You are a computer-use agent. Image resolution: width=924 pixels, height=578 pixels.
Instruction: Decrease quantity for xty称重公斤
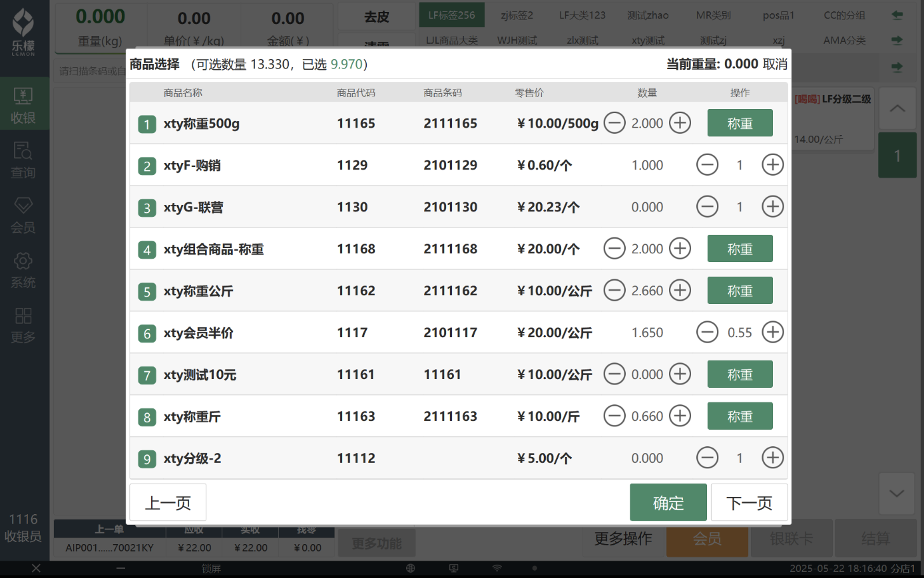(x=614, y=291)
